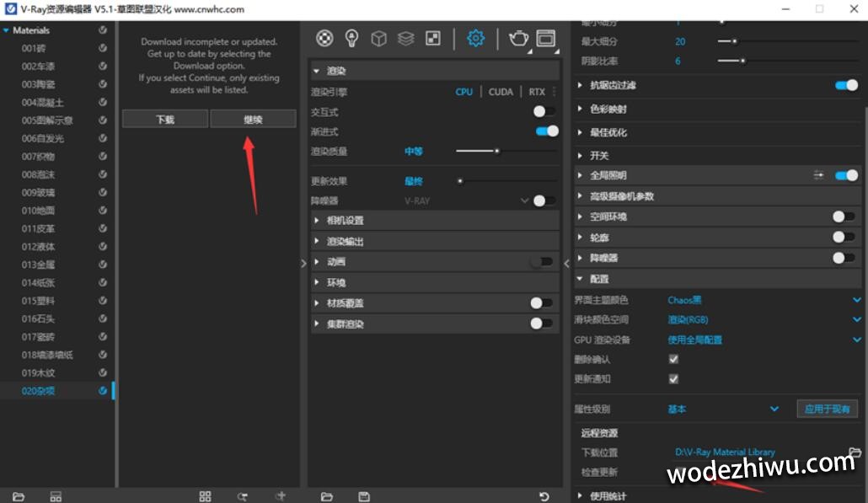Open the Materials tab icon in the toolbar
Viewport: 868px width, 503px height.
(x=325, y=38)
